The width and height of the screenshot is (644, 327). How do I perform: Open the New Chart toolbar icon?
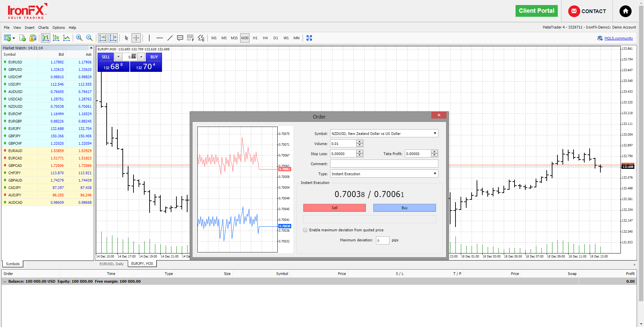(x=7, y=38)
